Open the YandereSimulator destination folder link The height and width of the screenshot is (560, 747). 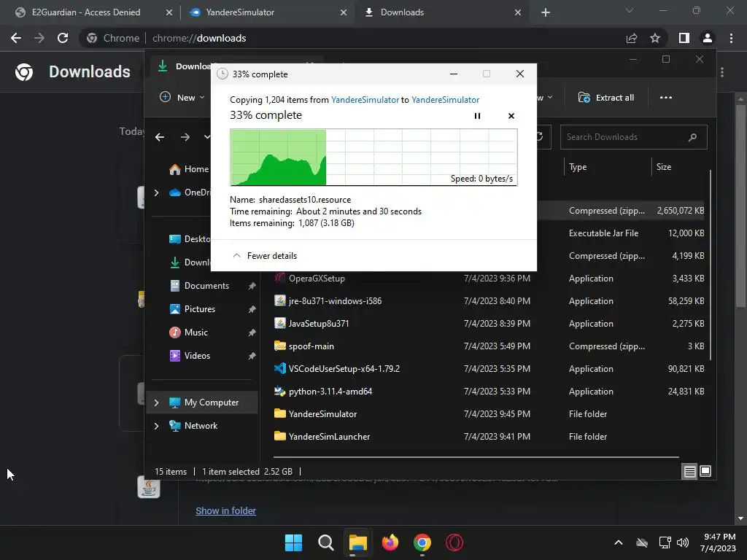(446, 99)
